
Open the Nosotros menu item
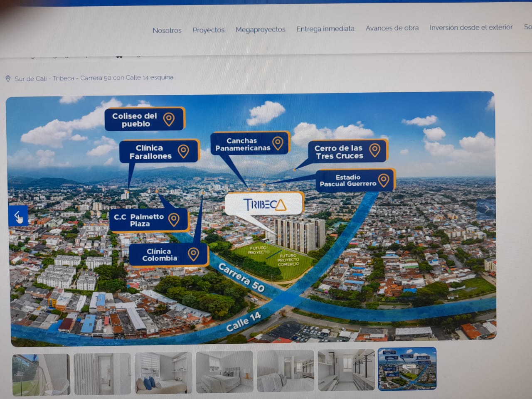tap(167, 30)
